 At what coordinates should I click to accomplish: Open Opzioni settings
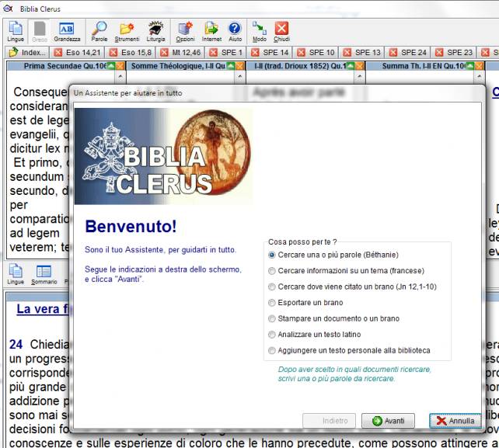[x=185, y=32]
